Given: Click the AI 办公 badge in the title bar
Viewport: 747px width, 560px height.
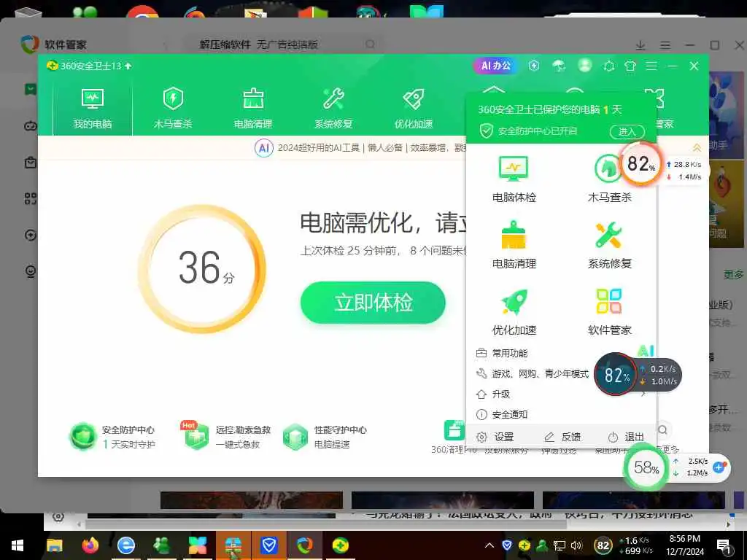Looking at the screenshot, I should pos(496,66).
